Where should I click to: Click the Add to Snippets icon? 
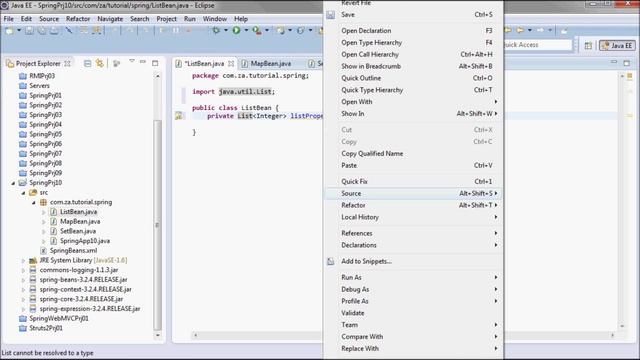tap(331, 262)
